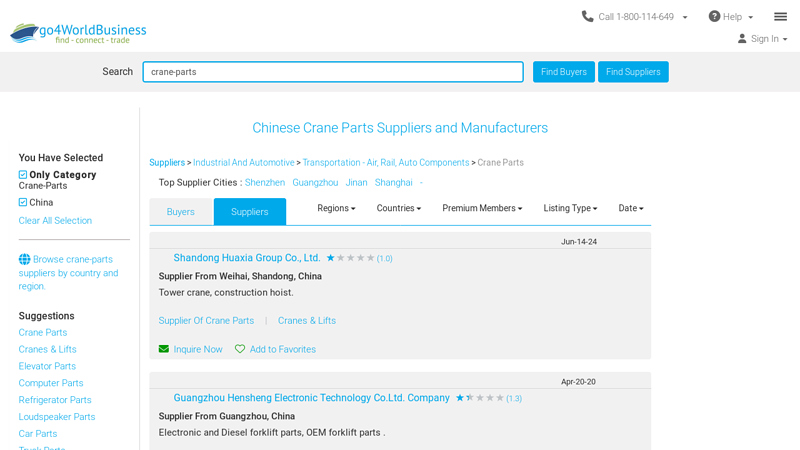The height and width of the screenshot is (450, 800).
Task: Open the Date filter dropdown
Action: (x=631, y=208)
